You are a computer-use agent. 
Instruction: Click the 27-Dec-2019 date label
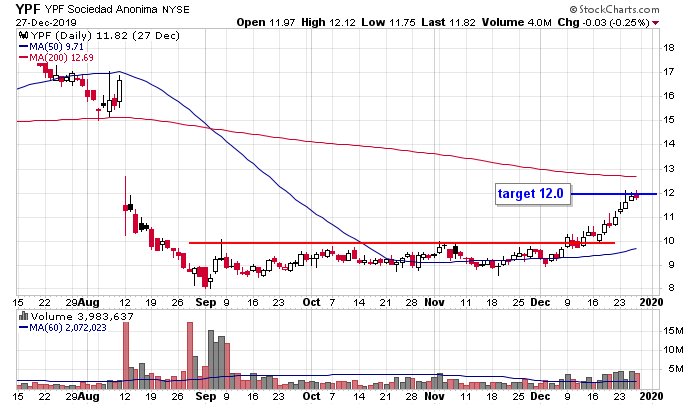(x=46, y=22)
